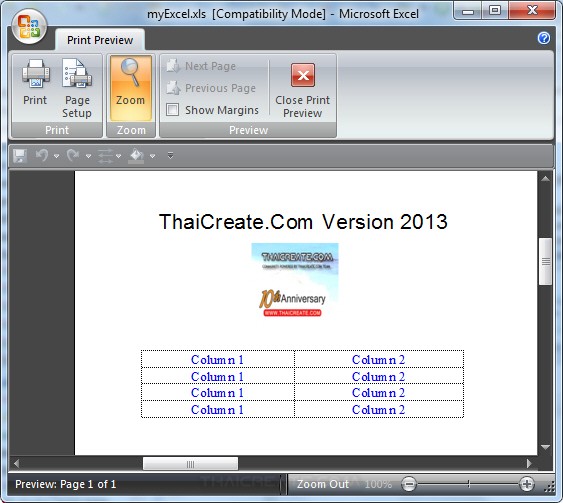Click first row Column 1 cell
Image resolution: width=563 pixels, height=503 pixels.
(218, 359)
